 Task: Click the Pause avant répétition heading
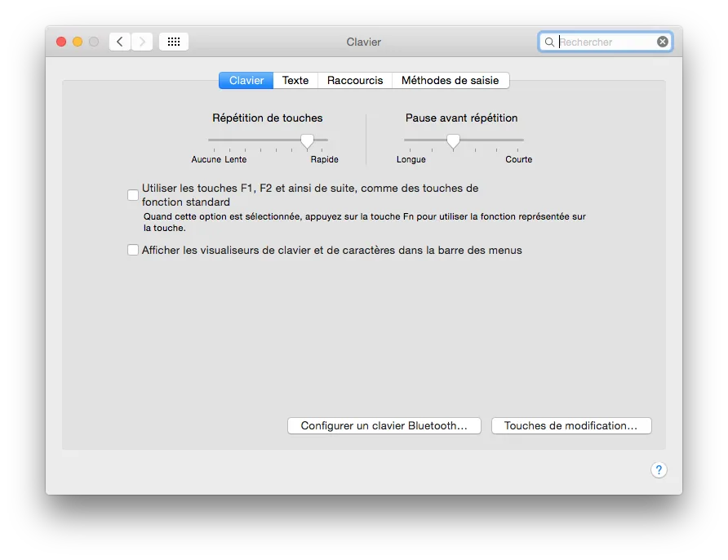pos(461,118)
